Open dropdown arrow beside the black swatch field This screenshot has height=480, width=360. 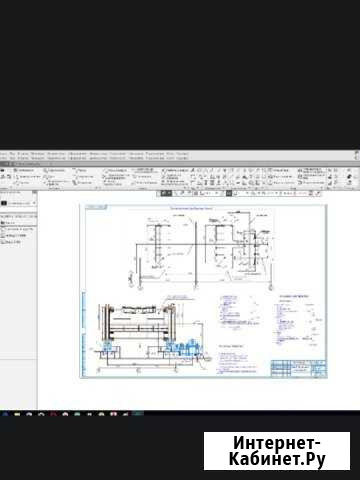click(x=34, y=203)
